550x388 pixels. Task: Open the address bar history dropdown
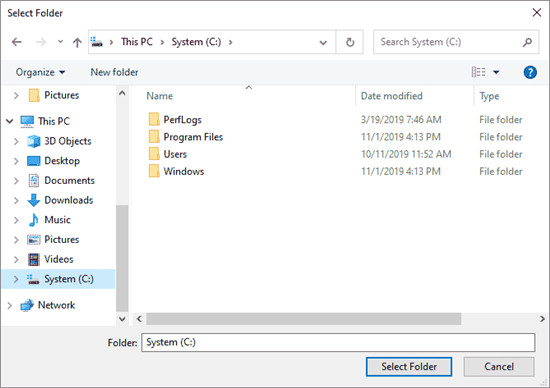(x=323, y=42)
